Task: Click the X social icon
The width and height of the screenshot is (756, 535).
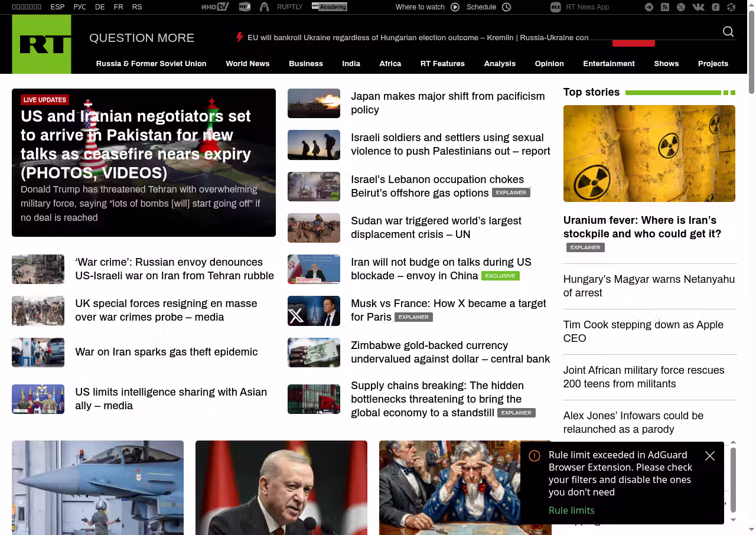Action: point(681,7)
